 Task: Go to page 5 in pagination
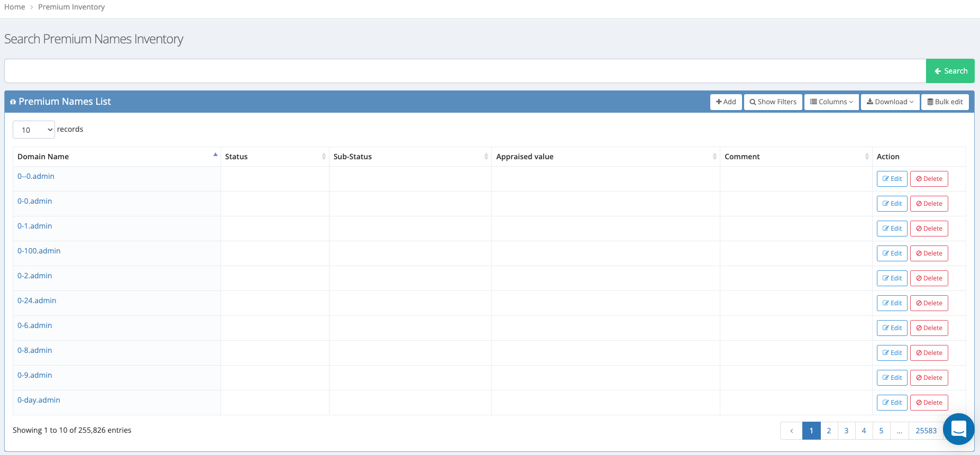point(881,431)
